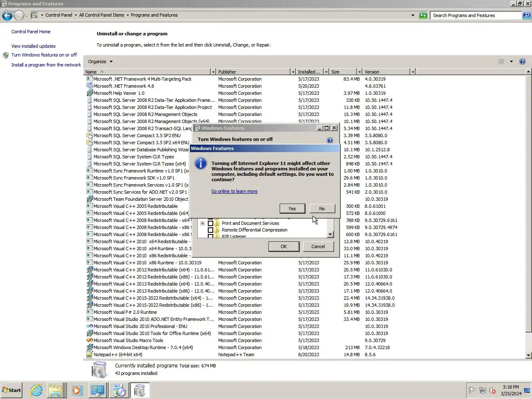Select Microsoft Visual Studio Macro Tools icon
532x399 pixels.
89,340
